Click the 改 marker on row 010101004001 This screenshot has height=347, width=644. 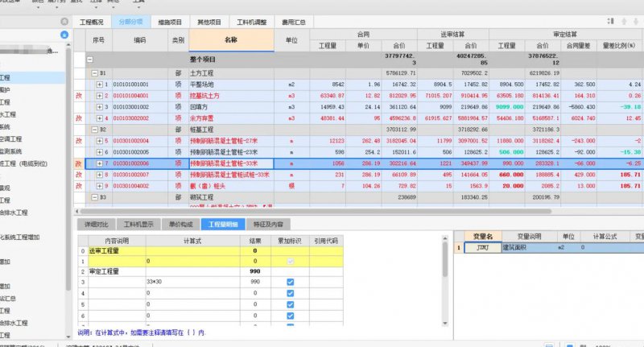click(79, 96)
